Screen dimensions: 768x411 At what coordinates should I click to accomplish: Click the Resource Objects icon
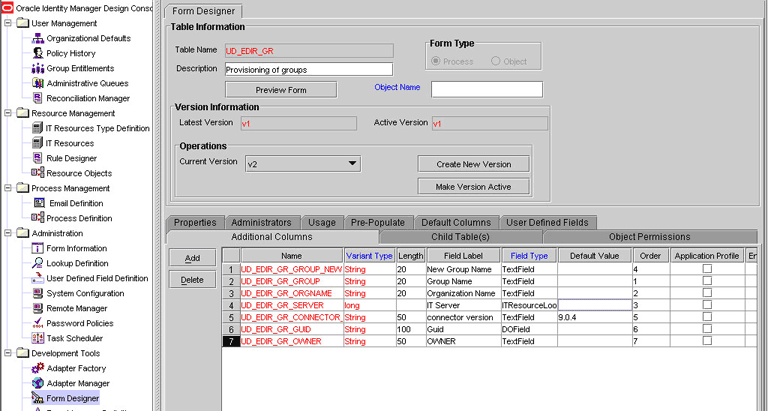point(38,173)
